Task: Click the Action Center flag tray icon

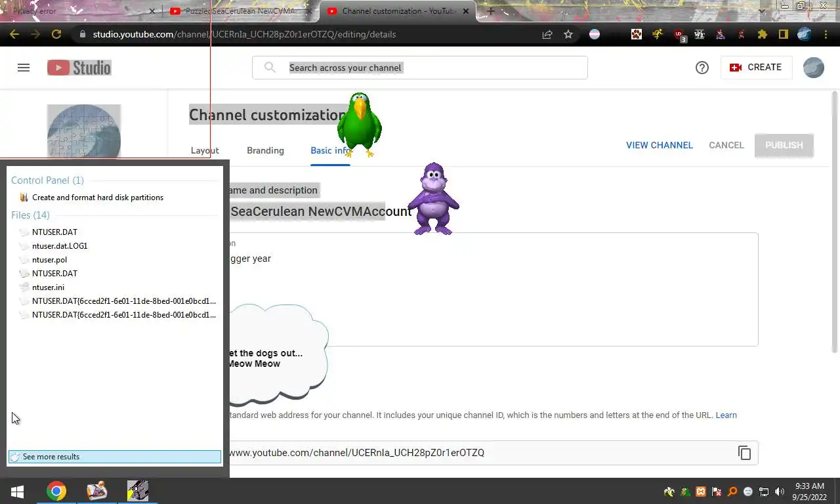Action: [x=717, y=492]
